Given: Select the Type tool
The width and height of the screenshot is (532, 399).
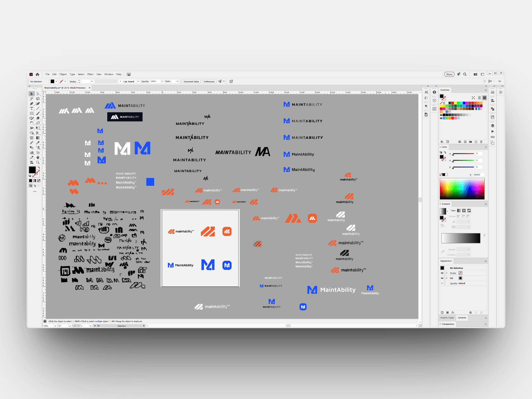Looking at the screenshot, I should coord(32,109).
